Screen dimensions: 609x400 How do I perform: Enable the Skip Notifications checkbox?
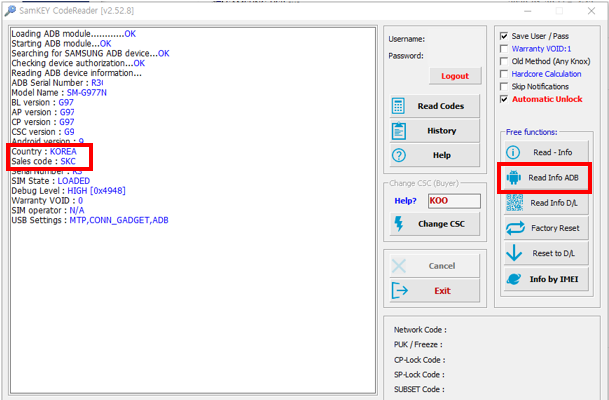pyautogui.click(x=504, y=86)
